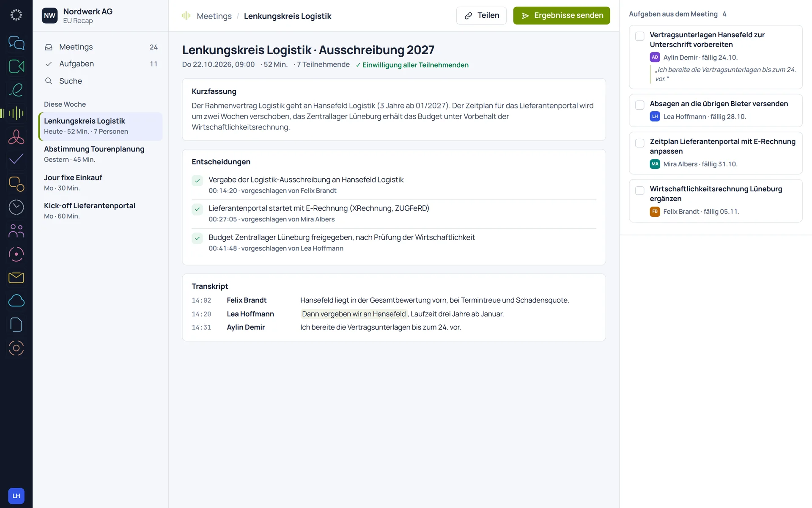Image resolution: width=812 pixels, height=508 pixels.
Task: Click the Kurzfassung summary heading
Action: pos(214,91)
